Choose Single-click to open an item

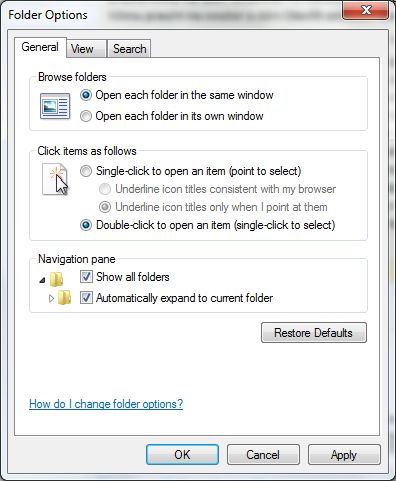click(86, 171)
